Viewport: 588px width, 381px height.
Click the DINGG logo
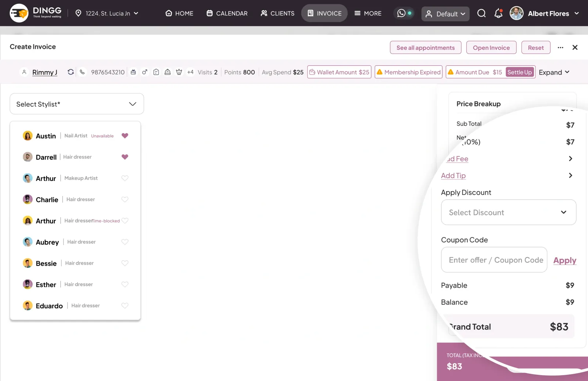(36, 13)
